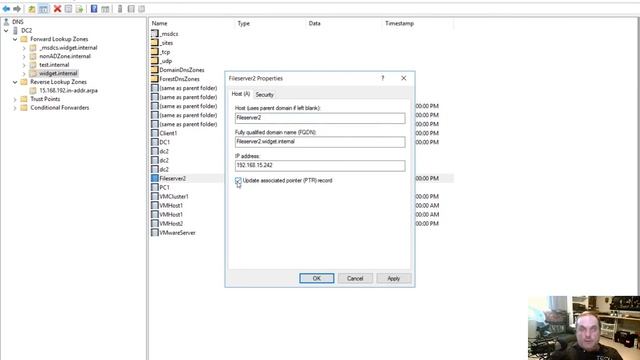Collapse the DC2 server node
Screen dimensions: 640x360
pyautogui.click(x=6, y=30)
